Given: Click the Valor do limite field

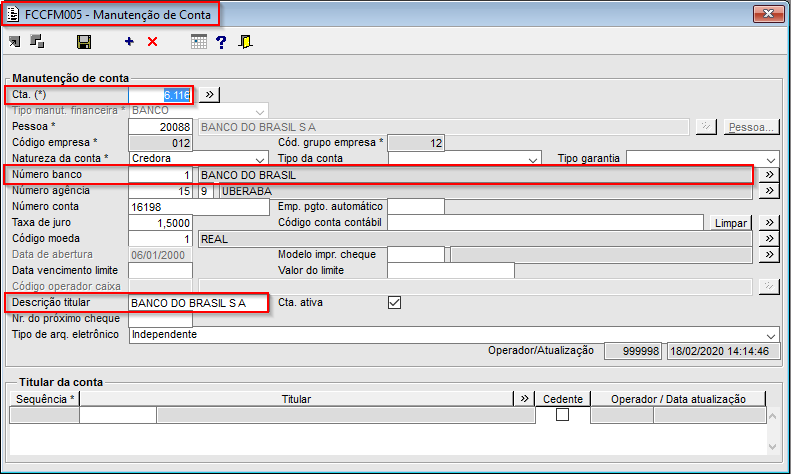Looking at the screenshot, I should point(451,271).
